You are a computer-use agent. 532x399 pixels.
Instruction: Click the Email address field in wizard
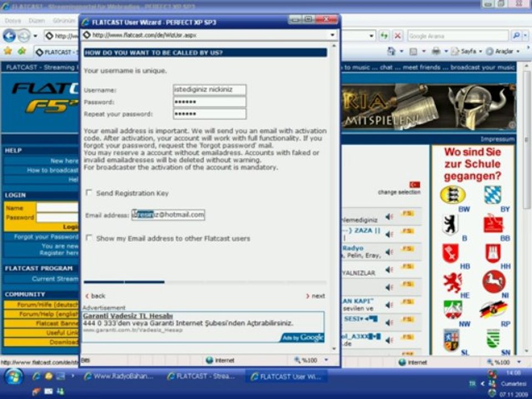[168, 215]
